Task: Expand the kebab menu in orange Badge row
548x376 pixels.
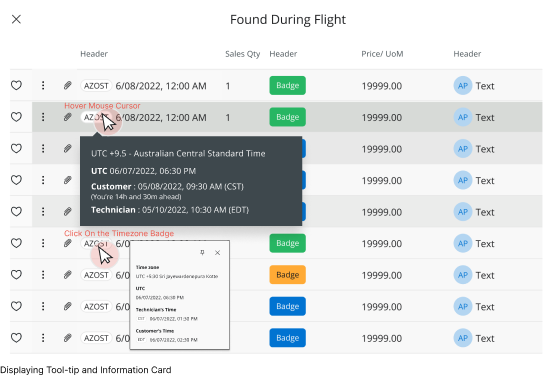Action: coord(43,275)
